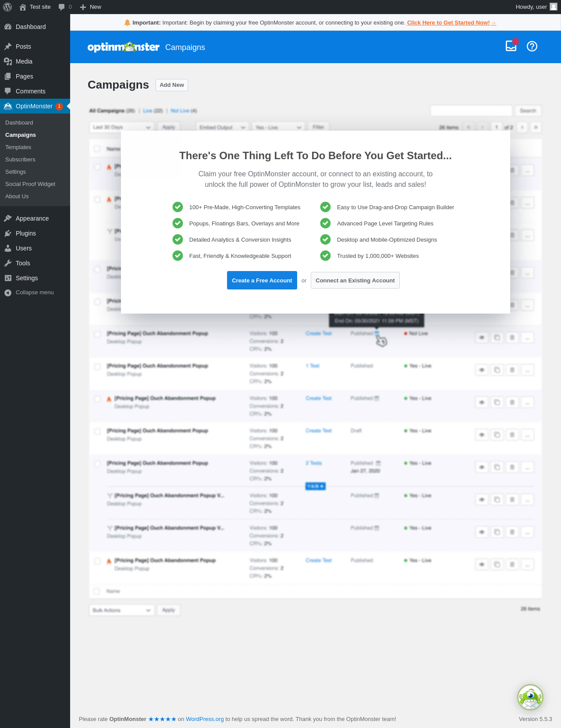Click the Plugins plug icon
Screen dimensions: 561x728
click(8, 233)
